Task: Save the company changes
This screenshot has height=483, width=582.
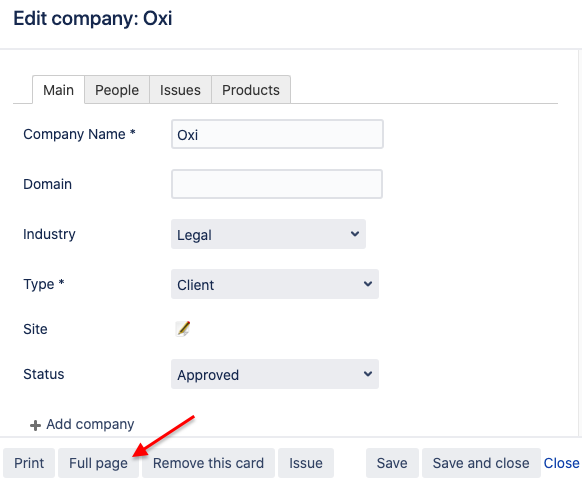Action: [x=392, y=463]
